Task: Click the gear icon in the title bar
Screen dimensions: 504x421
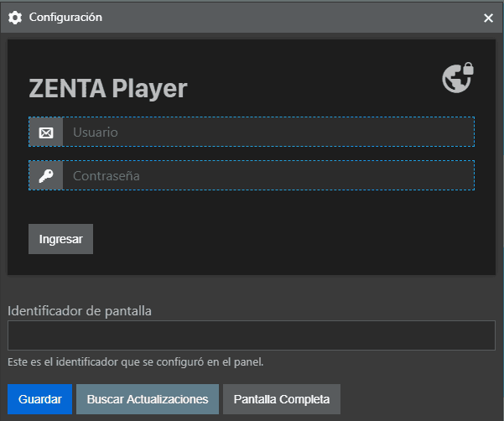Action: pos(15,18)
